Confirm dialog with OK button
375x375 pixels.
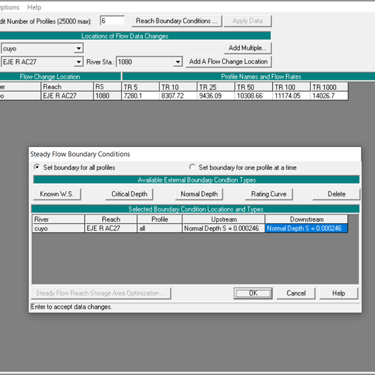coord(253,293)
